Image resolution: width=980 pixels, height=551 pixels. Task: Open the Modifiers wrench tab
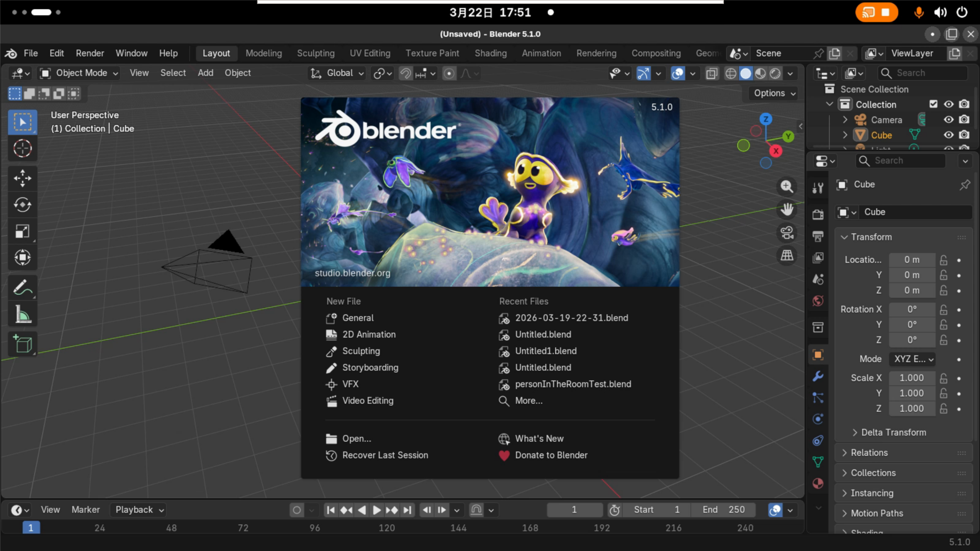818,376
